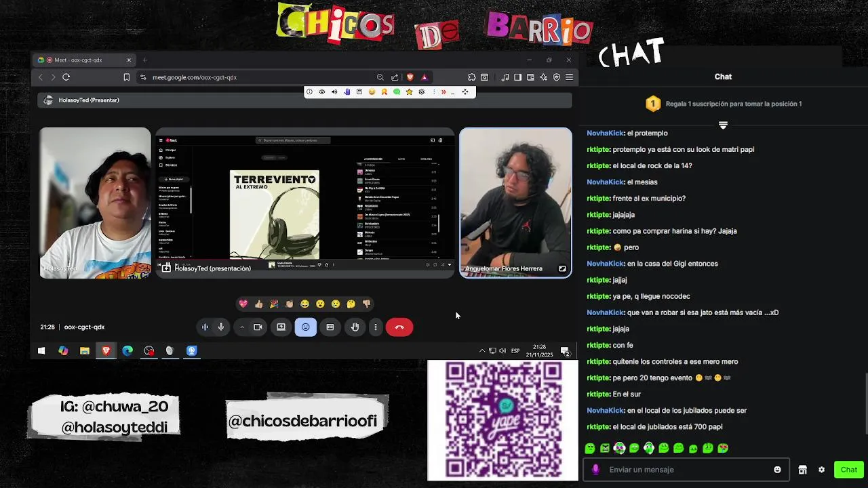This screenshot has height=488, width=868.
Task: Toggle microphone in Meet call controls
Action: point(221,327)
